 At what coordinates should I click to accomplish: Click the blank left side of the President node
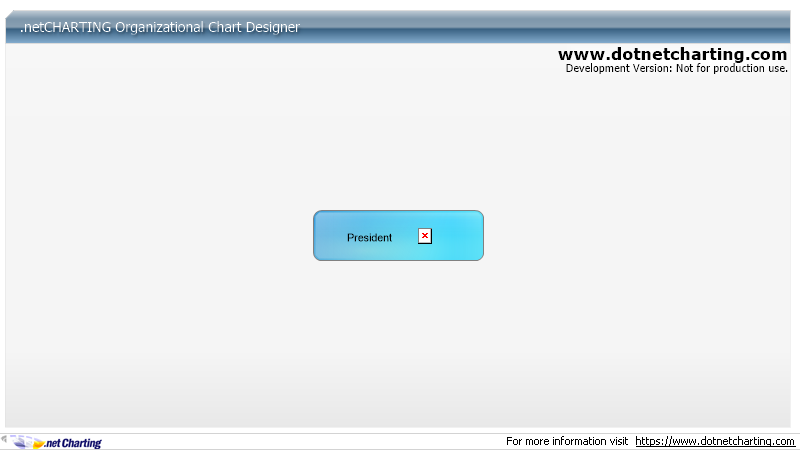pyautogui.click(x=328, y=236)
